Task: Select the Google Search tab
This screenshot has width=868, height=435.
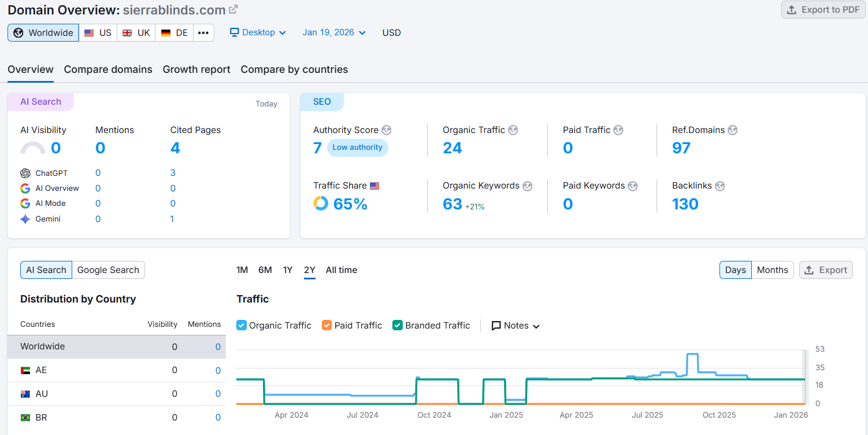Action: [x=108, y=270]
